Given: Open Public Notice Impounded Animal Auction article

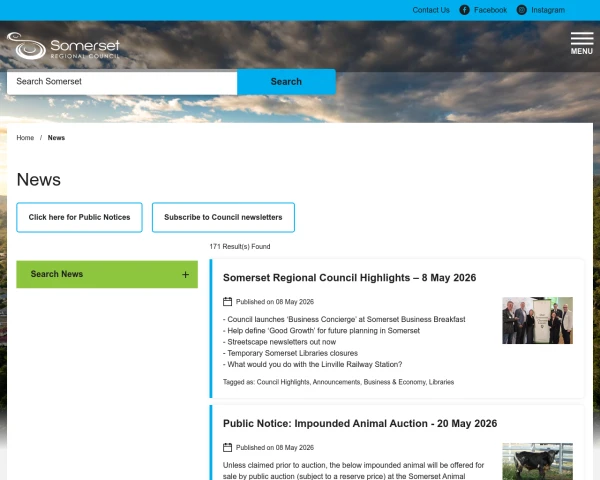Looking at the screenshot, I should (360, 423).
